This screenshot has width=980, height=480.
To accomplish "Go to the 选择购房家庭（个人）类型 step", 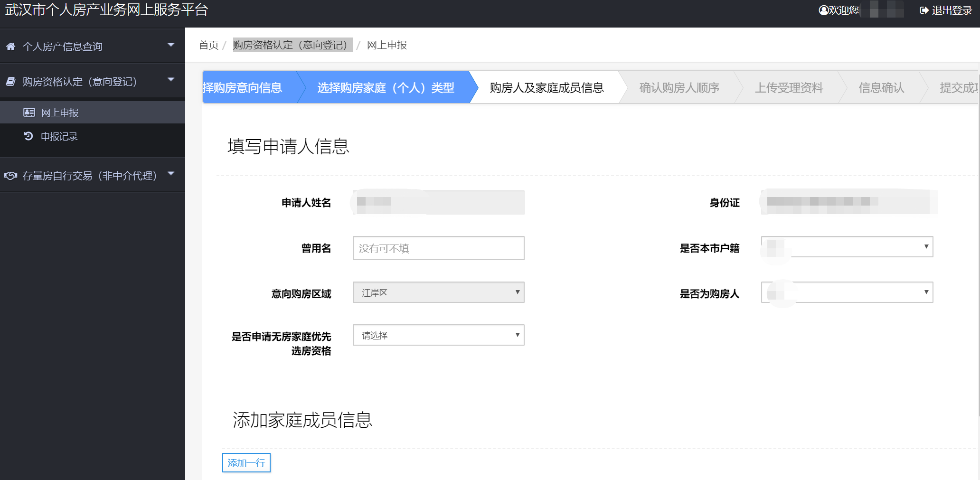I will click(x=386, y=88).
